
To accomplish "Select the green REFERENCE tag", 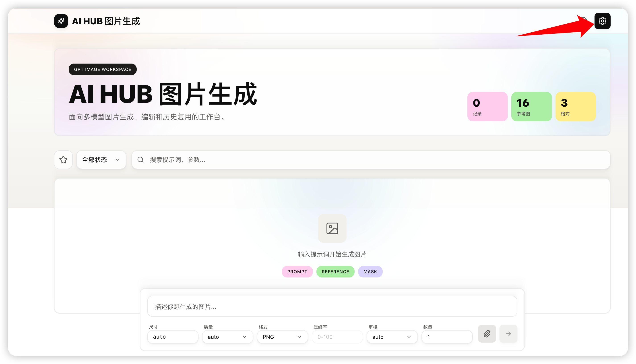I will [335, 271].
